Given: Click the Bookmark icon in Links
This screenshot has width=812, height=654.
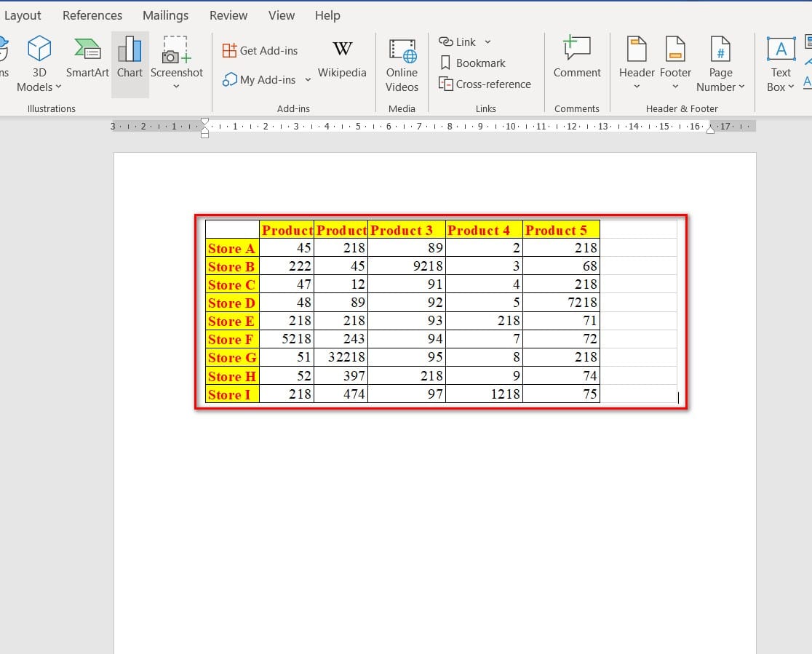Looking at the screenshot, I should pos(446,63).
